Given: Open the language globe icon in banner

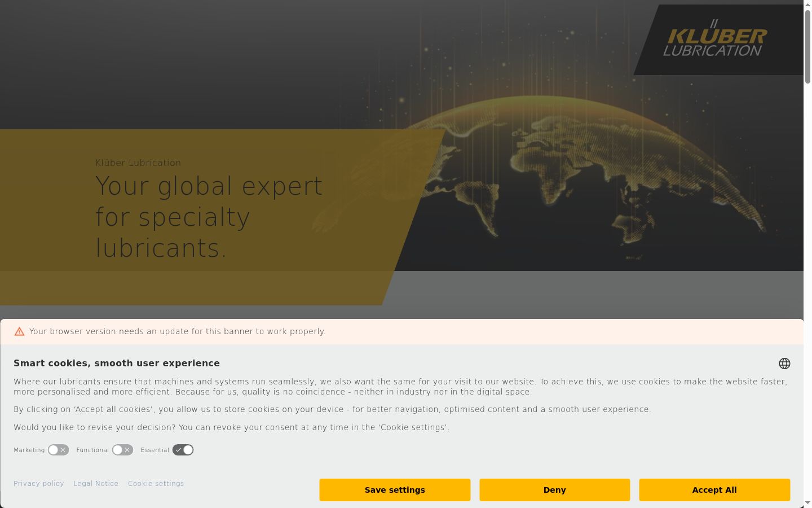Looking at the screenshot, I should [784, 364].
